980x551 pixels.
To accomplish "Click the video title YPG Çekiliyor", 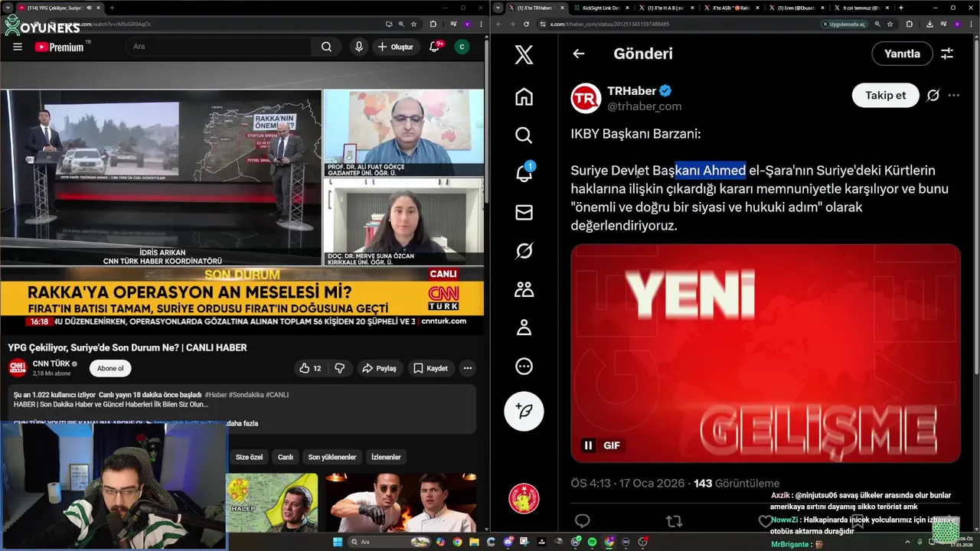I will point(127,347).
